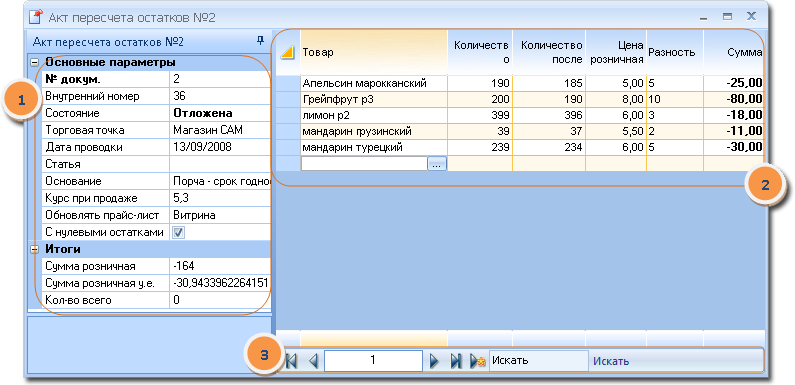Image resolution: width=795 pixels, height=385 pixels.
Task: Go to the previous record arrow
Action: click(x=313, y=361)
